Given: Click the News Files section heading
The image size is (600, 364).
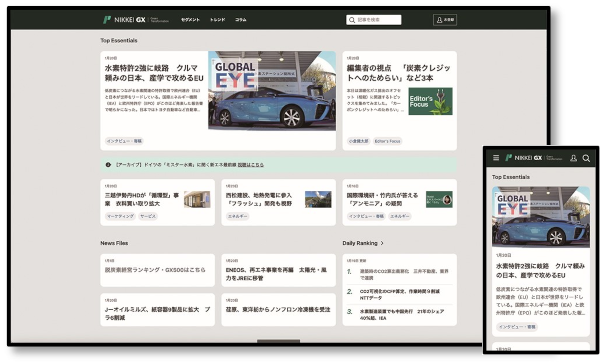Looking at the screenshot, I should point(114,243).
